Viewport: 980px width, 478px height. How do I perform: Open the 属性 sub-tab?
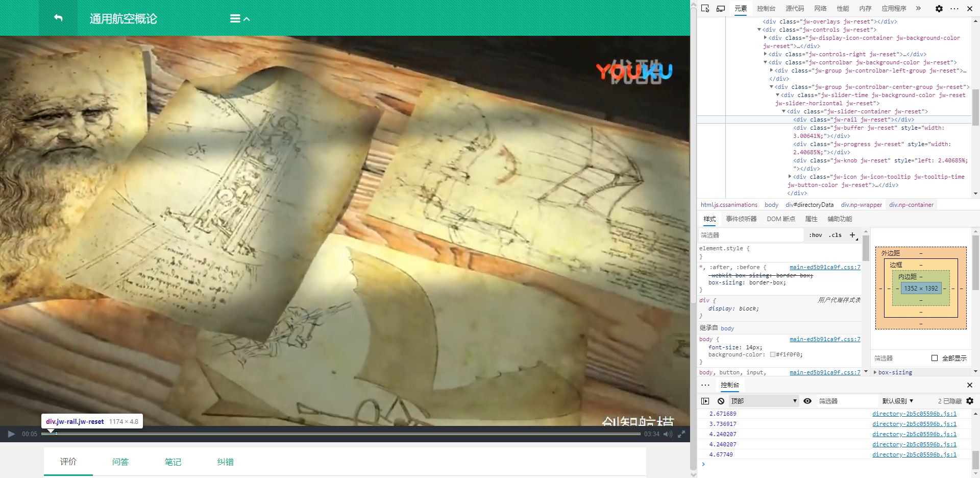[x=811, y=219]
